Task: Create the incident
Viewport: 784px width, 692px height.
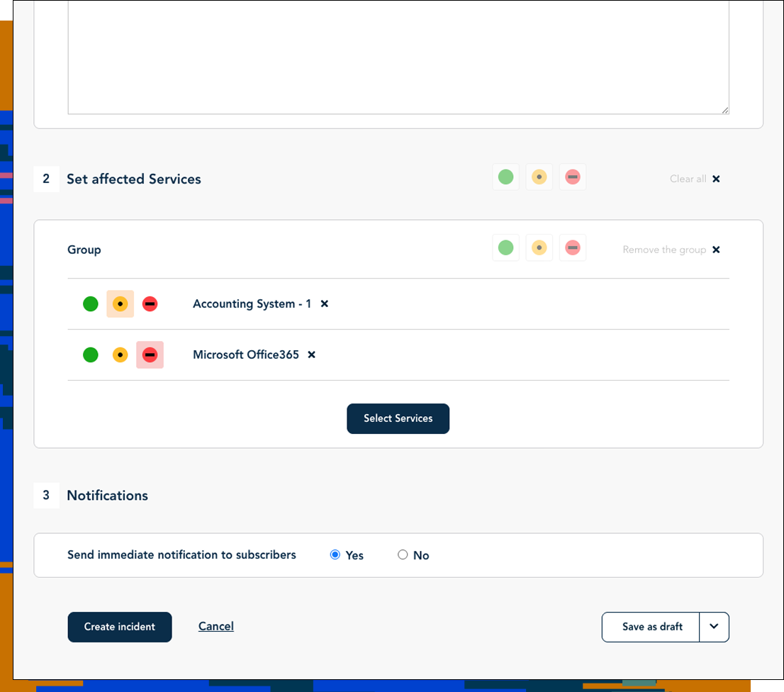Action: [119, 627]
